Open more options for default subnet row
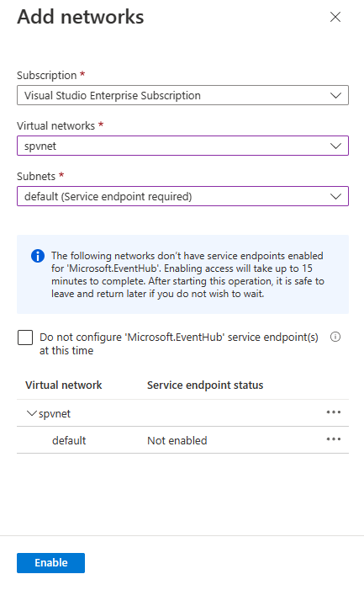364x590 pixels. (334, 439)
